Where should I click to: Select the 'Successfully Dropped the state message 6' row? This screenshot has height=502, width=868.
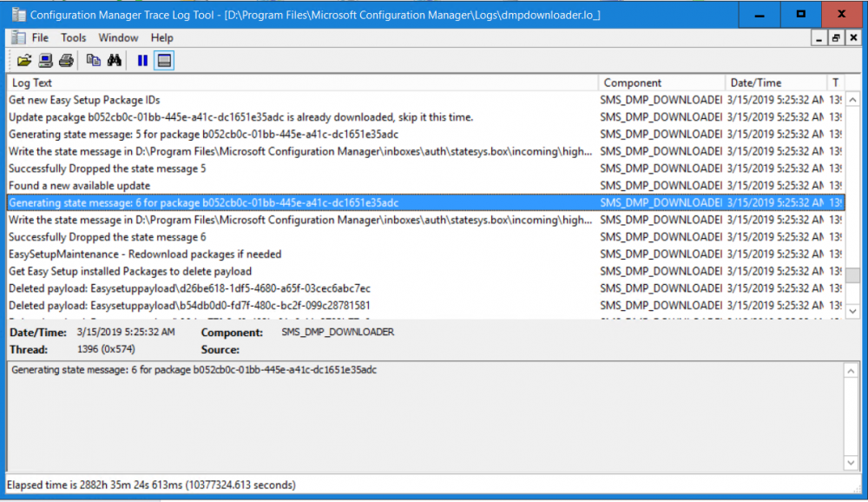(x=425, y=237)
